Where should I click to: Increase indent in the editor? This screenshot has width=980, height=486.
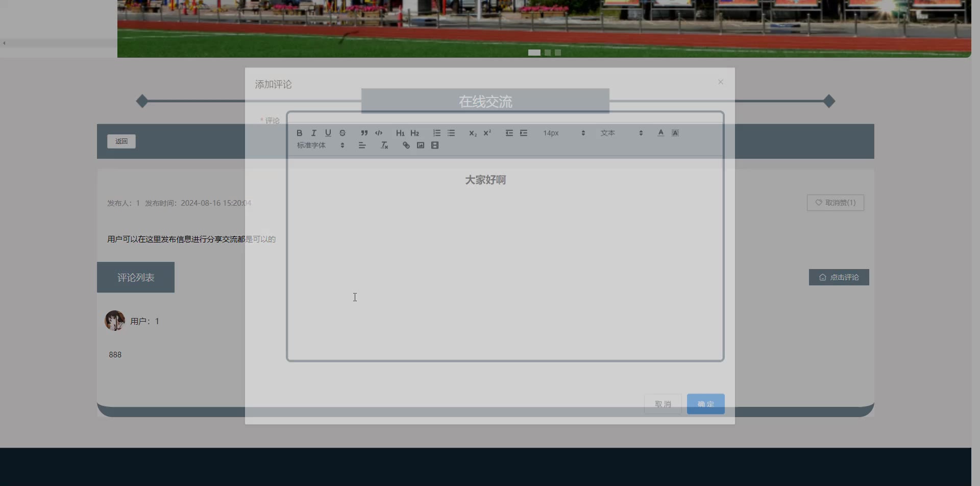tap(524, 133)
